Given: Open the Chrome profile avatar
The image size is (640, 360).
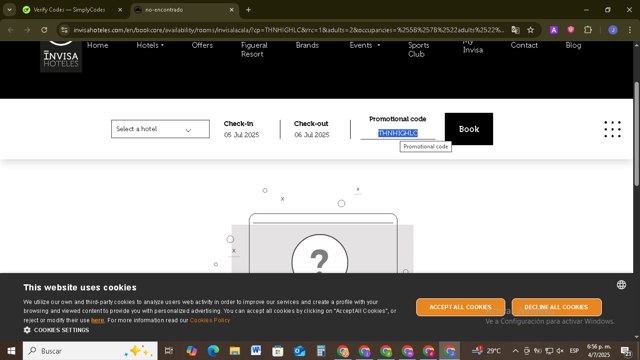Looking at the screenshot, I should (x=613, y=30).
